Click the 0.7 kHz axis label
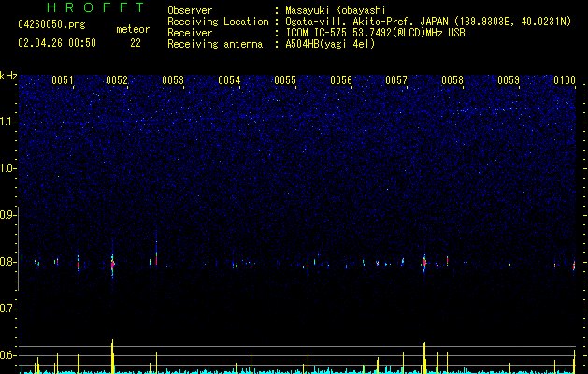This screenshot has width=588, height=374. click(7, 309)
